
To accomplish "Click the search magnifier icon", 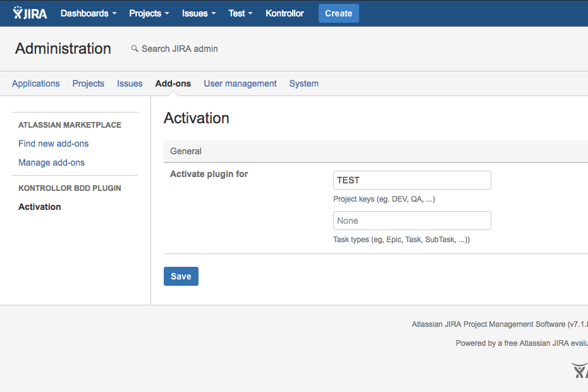I will [x=135, y=49].
